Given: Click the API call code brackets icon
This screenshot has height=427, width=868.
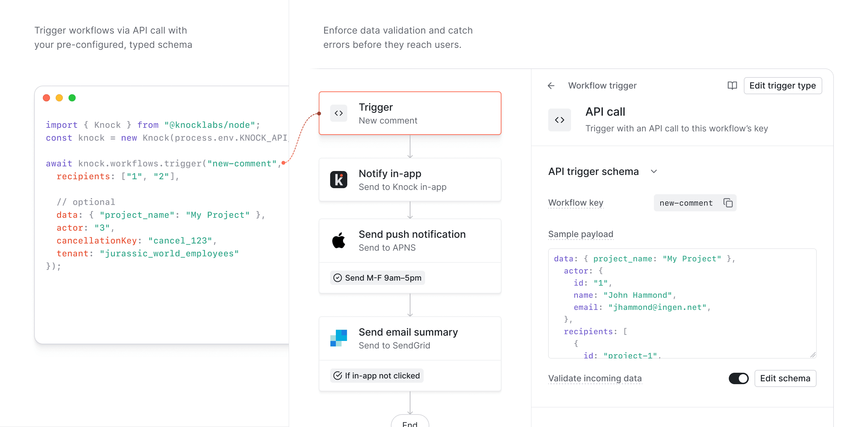Looking at the screenshot, I should pos(559,120).
